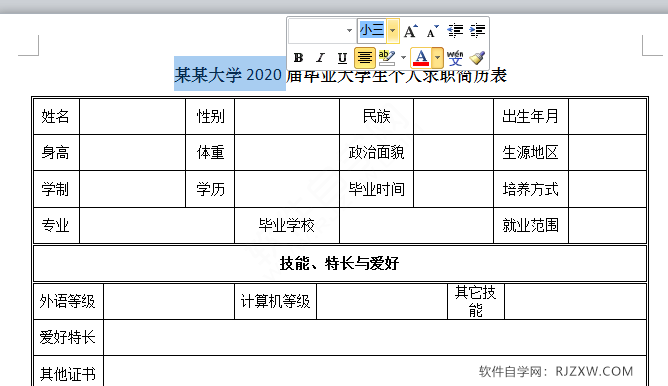This screenshot has width=668, height=386.
Task: Click the table cell labeled 培养方式
Action: 530,189
